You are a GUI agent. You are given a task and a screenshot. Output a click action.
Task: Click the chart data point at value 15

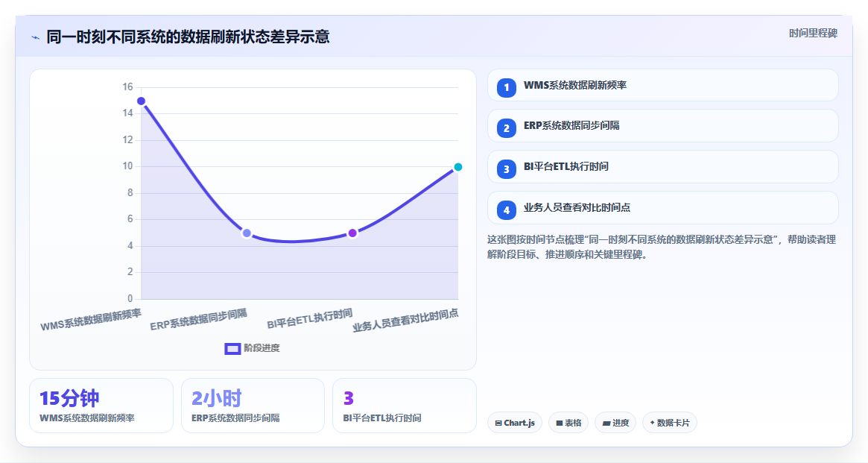point(141,101)
